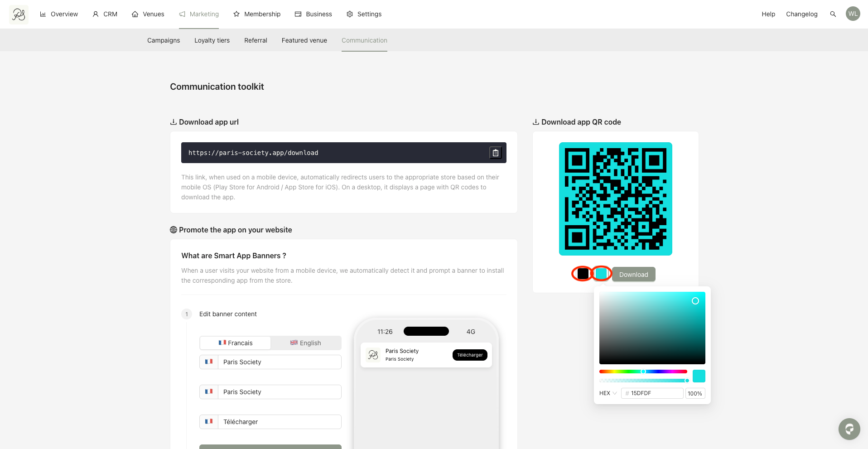Click the 100% opacity field
The image size is (868, 449).
click(695, 393)
